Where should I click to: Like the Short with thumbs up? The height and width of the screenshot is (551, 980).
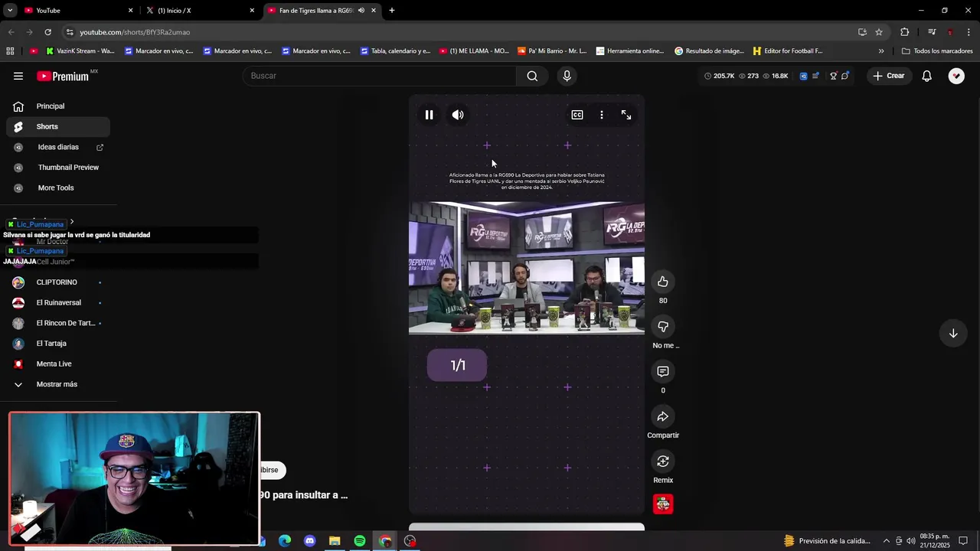click(x=663, y=282)
